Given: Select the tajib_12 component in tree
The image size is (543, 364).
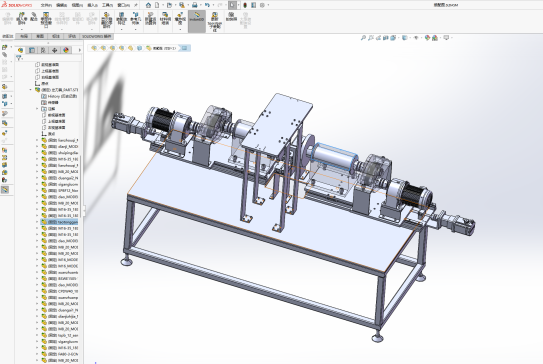Looking at the screenshot, I should (x=60, y=335).
